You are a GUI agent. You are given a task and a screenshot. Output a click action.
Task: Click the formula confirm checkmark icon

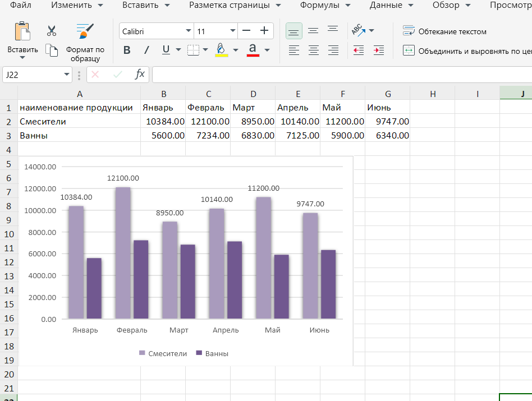pyautogui.click(x=117, y=75)
